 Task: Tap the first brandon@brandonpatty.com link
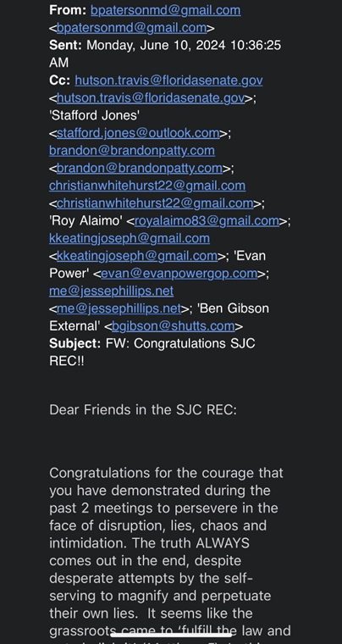pyautogui.click(x=132, y=151)
